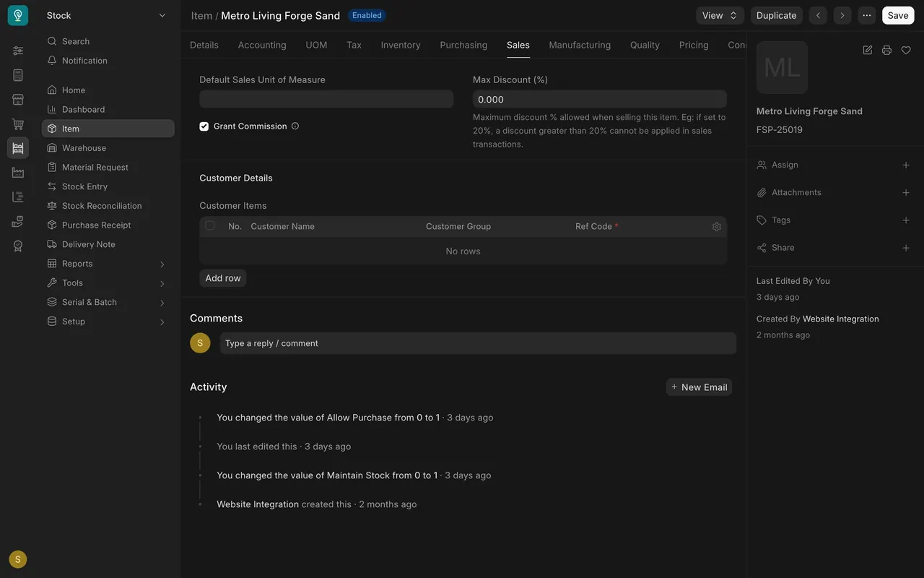The image size is (924, 578).
Task: Open the View dropdown
Action: pyautogui.click(x=720, y=15)
